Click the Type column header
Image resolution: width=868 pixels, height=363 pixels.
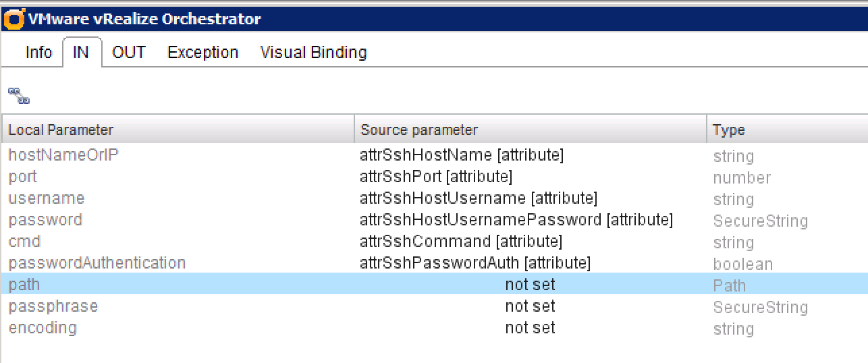click(729, 130)
